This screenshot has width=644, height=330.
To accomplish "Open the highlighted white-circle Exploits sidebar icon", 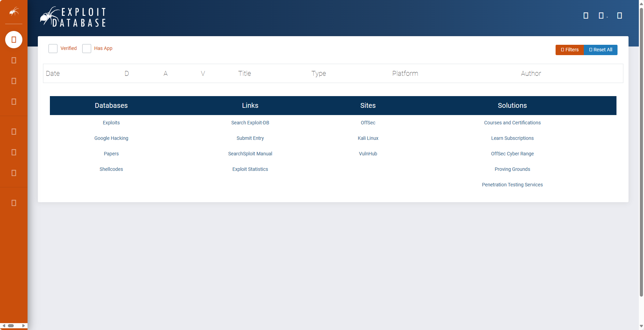I will tap(14, 40).
